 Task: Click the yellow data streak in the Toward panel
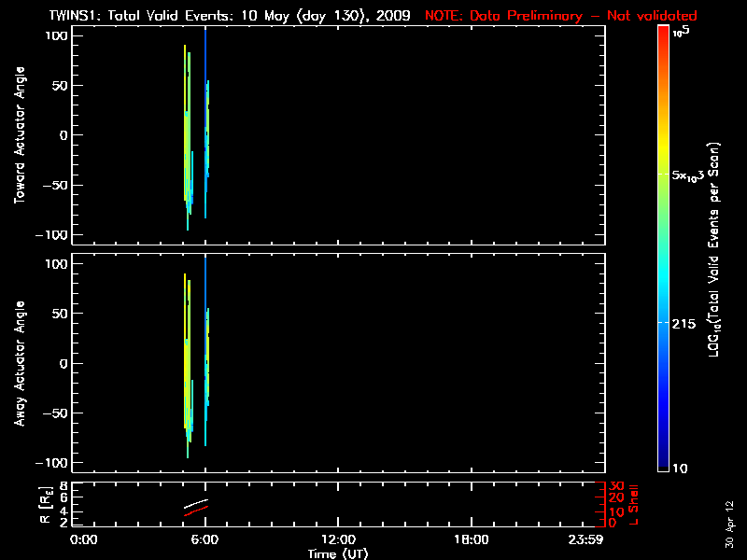(185, 93)
